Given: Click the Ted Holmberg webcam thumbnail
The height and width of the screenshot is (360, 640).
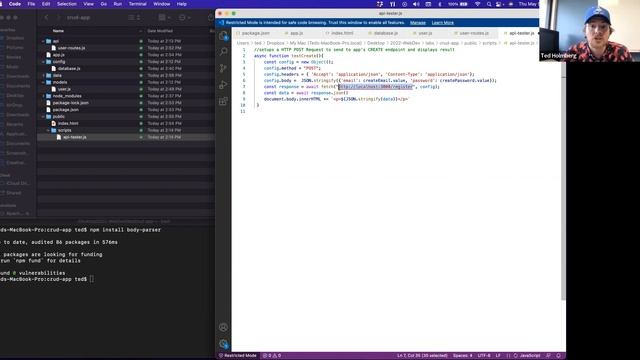Looking at the screenshot, I should tap(589, 31).
